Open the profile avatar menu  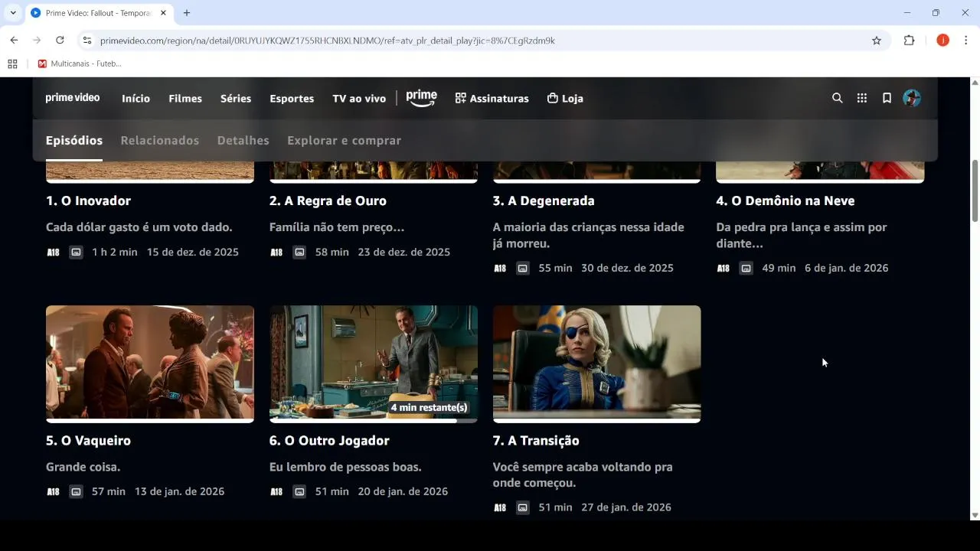pos(911,98)
